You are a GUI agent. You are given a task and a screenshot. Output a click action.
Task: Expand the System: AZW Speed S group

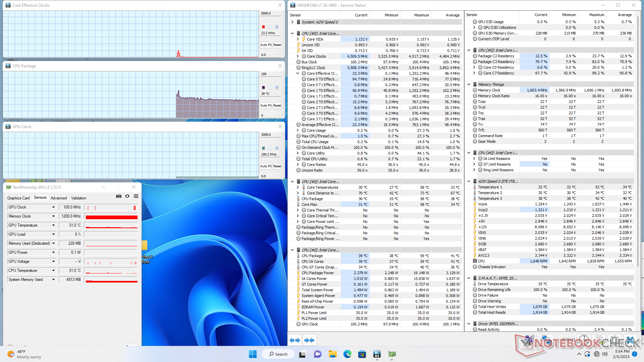(292, 22)
